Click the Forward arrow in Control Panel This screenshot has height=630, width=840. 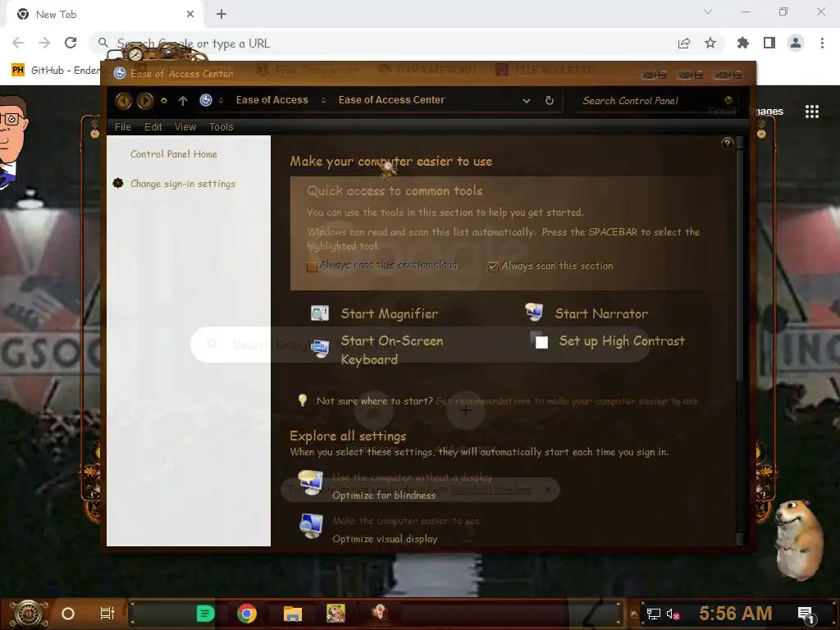coord(144,100)
